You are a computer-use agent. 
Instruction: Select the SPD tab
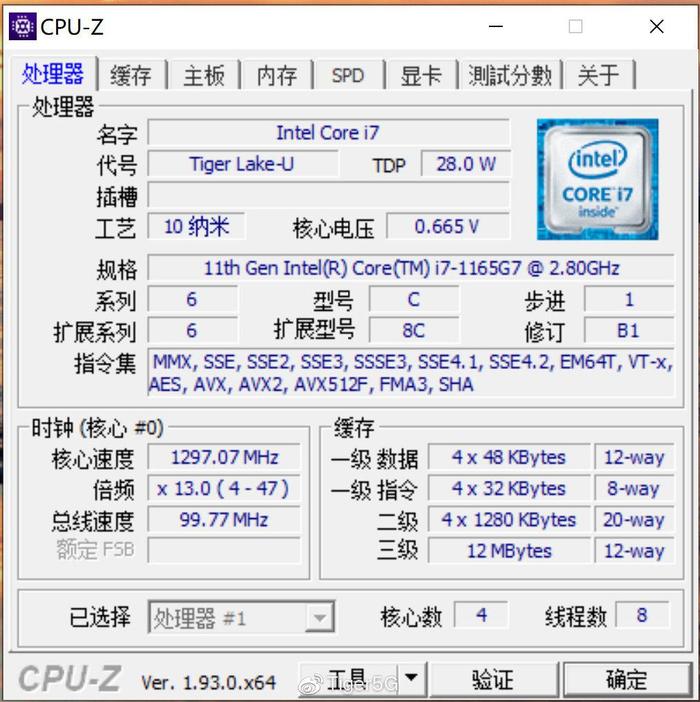[x=348, y=75]
